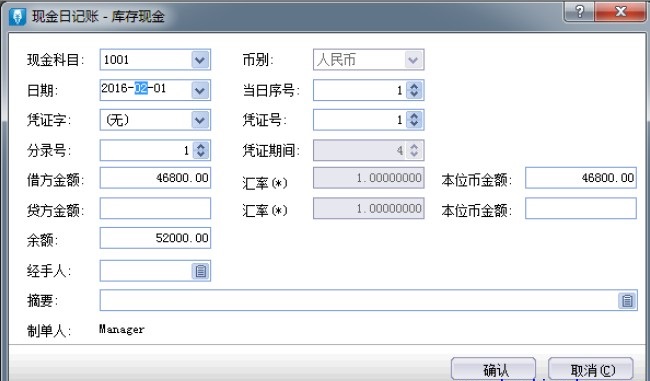Click the app icon in title bar
650x381 pixels.
(x=17, y=17)
